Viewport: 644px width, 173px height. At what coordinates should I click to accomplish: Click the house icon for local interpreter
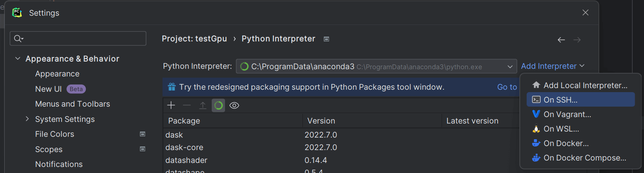pyautogui.click(x=536, y=85)
